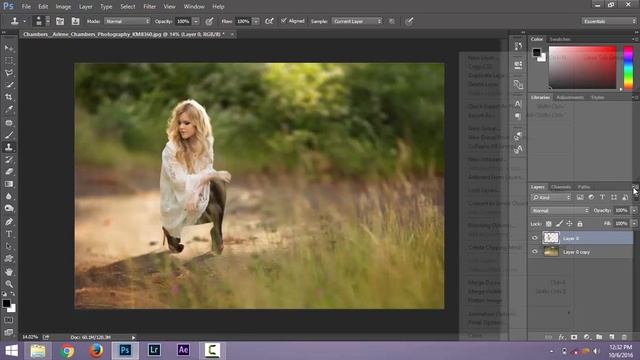Add a layer mask
The width and height of the screenshot is (640, 360).
[574, 337]
